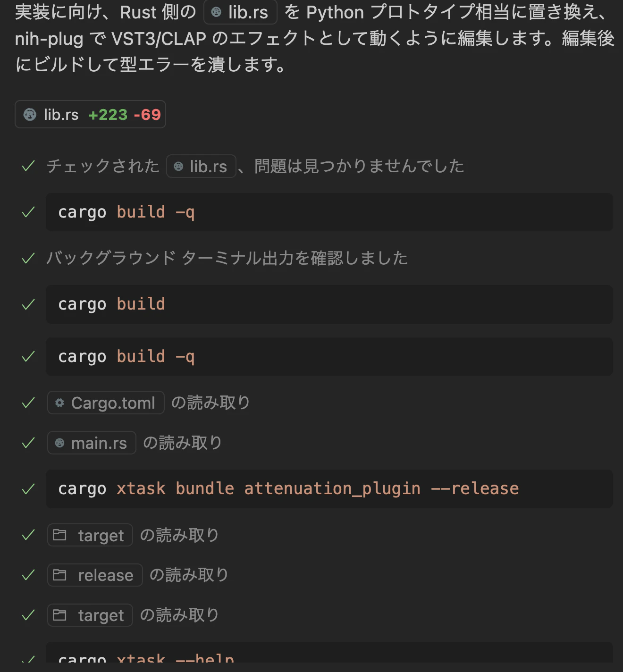Open the release folder entry
This screenshot has height=672, width=623.
[94, 575]
